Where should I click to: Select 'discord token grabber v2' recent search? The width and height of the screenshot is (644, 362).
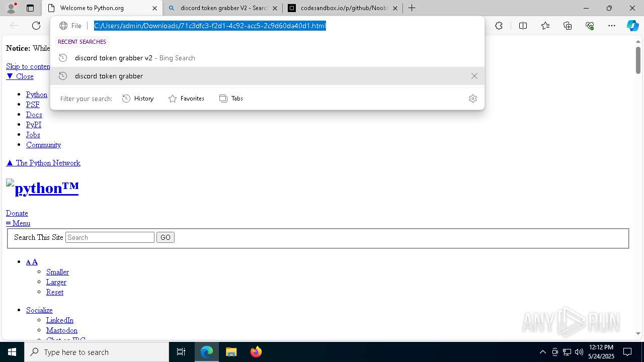click(x=267, y=58)
